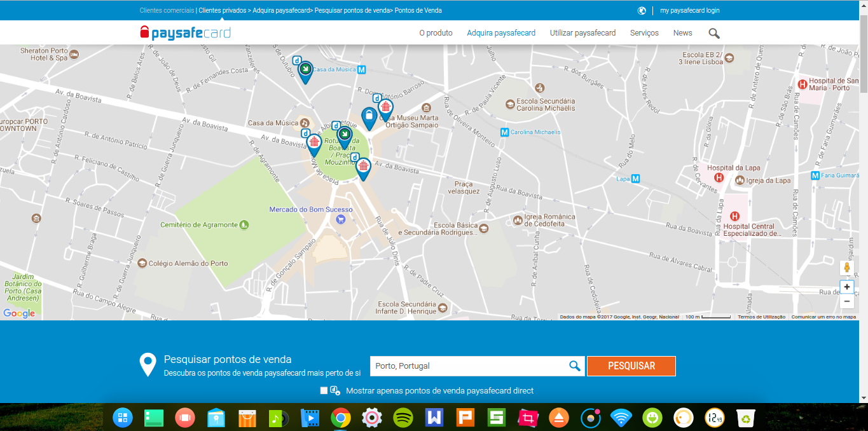This screenshot has width=868, height=431.
Task: Click Igreja Românica de Cedofeita icon
Action: pos(518,221)
